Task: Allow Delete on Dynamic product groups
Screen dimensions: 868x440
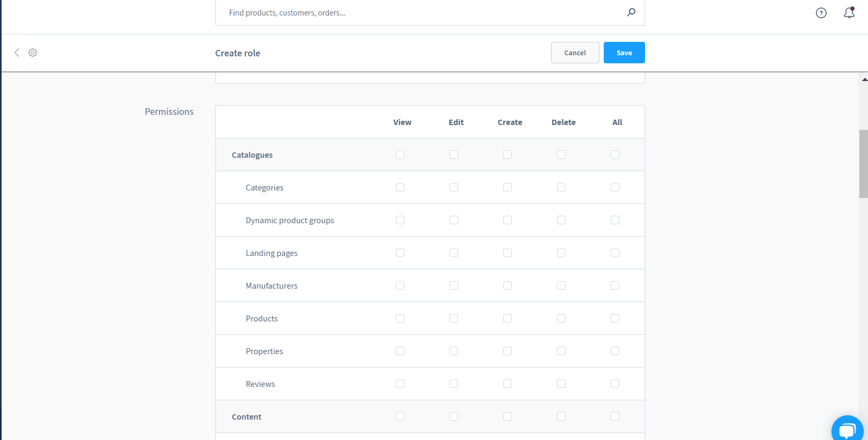Action: tap(561, 220)
